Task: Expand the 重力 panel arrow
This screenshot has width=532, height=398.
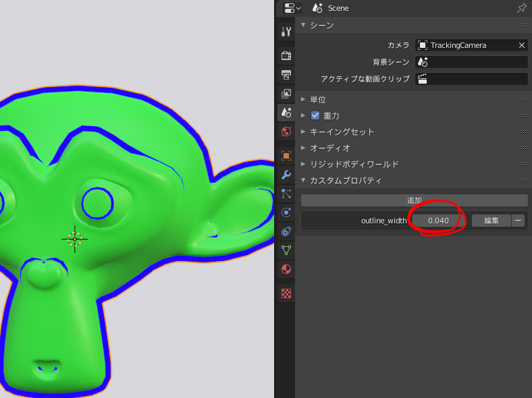Action: (303, 115)
